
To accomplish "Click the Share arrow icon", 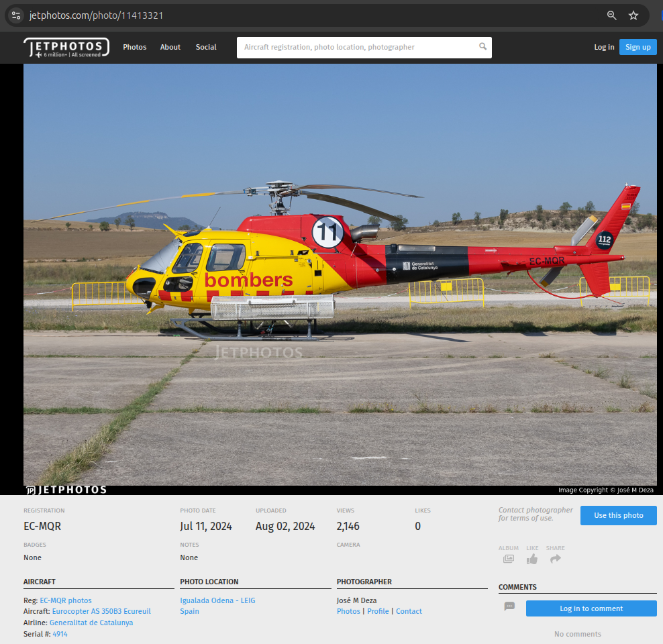I will pos(555,559).
